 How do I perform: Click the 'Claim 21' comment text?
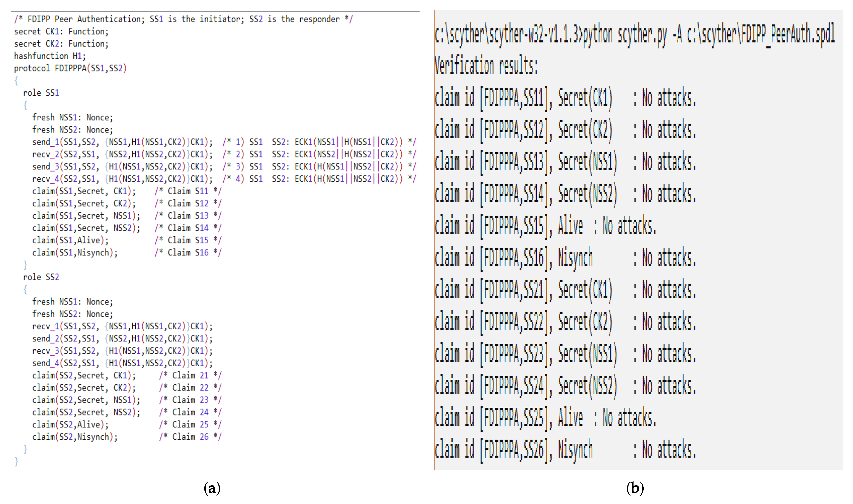coord(190,375)
